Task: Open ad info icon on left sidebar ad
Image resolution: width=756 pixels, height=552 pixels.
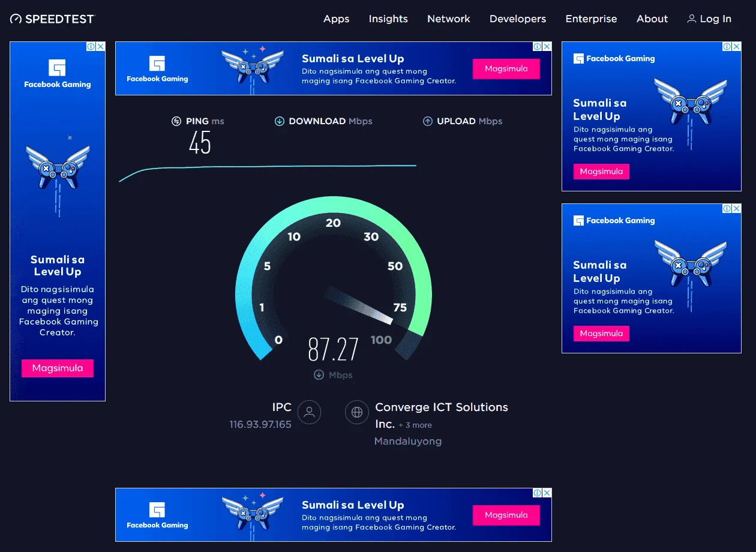Action: point(91,47)
